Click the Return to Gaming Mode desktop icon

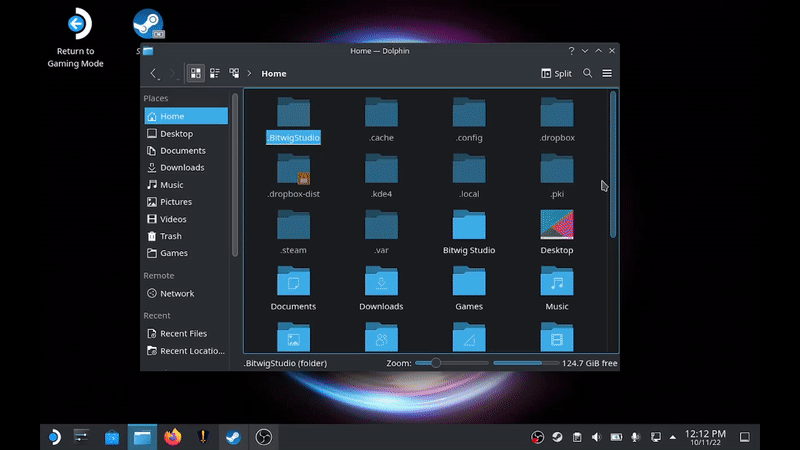(x=76, y=24)
